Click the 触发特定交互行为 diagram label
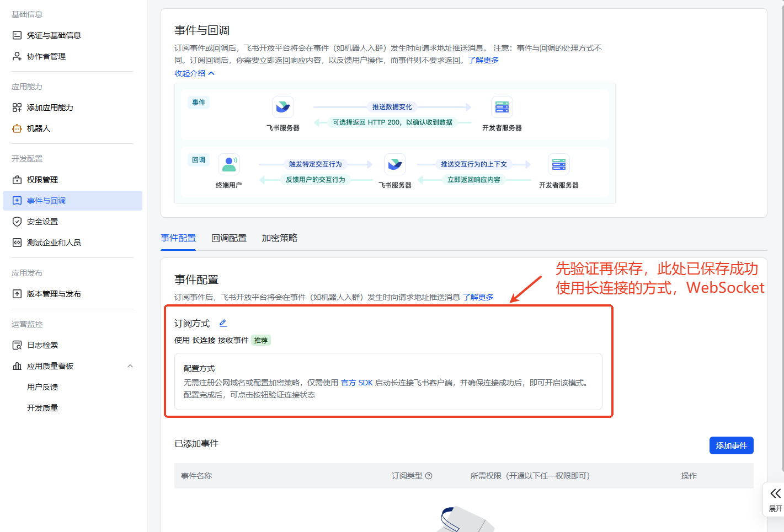This screenshot has width=784, height=532. tap(316, 164)
